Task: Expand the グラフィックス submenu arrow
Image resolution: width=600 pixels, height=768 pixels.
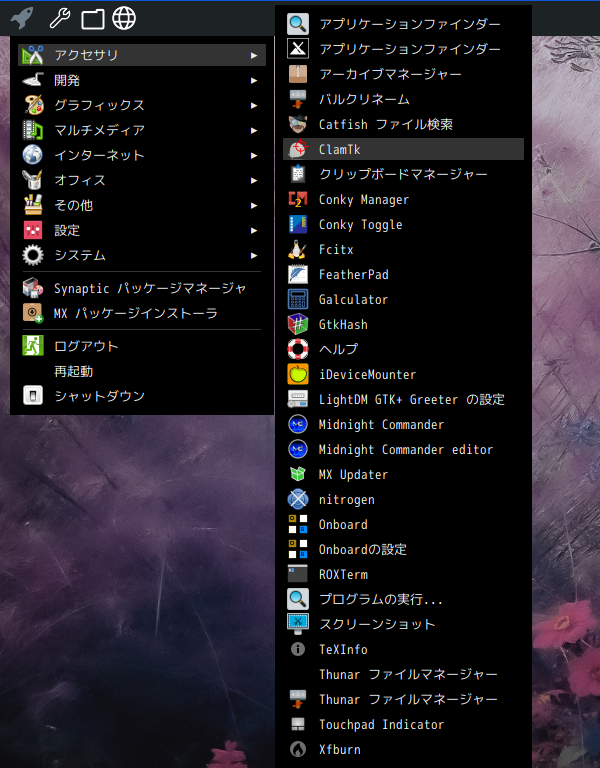Action: [x=254, y=105]
